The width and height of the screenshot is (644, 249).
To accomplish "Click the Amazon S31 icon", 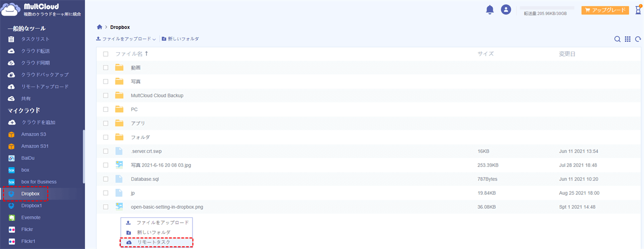I will coord(11,146).
